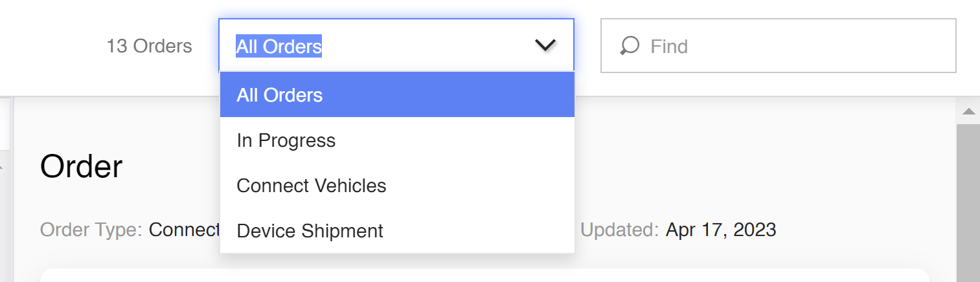Click the "Order" page heading
The width and height of the screenshot is (980, 282).
pyautogui.click(x=81, y=167)
